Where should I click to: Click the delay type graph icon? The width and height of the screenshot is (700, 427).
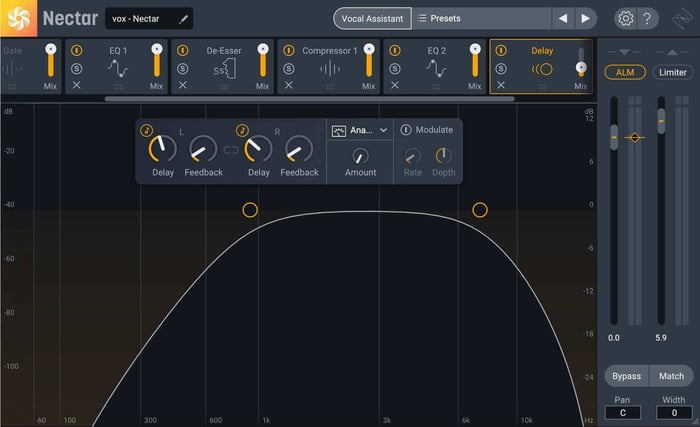(x=338, y=131)
